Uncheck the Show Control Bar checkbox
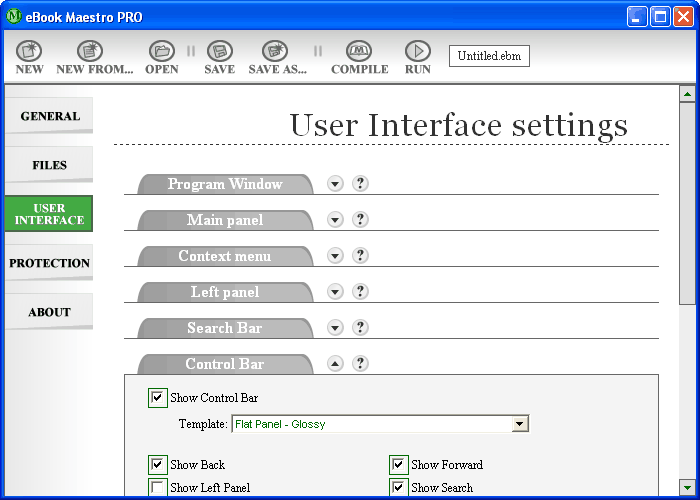Screen dimensions: 700x500 158,398
